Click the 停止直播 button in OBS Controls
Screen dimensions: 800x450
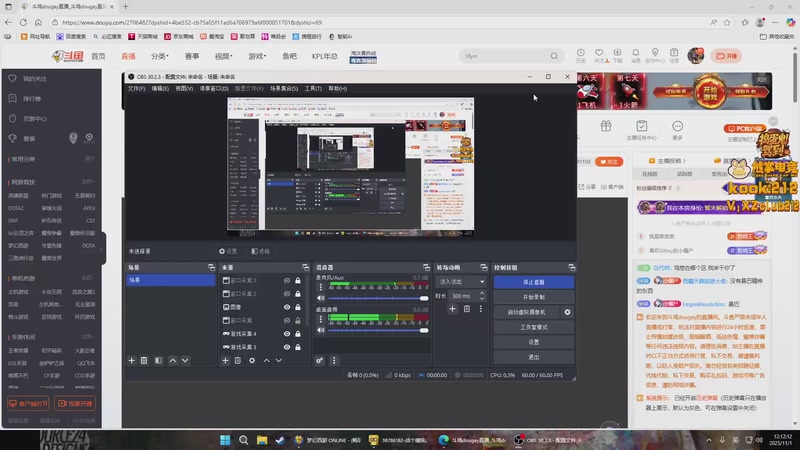click(534, 282)
